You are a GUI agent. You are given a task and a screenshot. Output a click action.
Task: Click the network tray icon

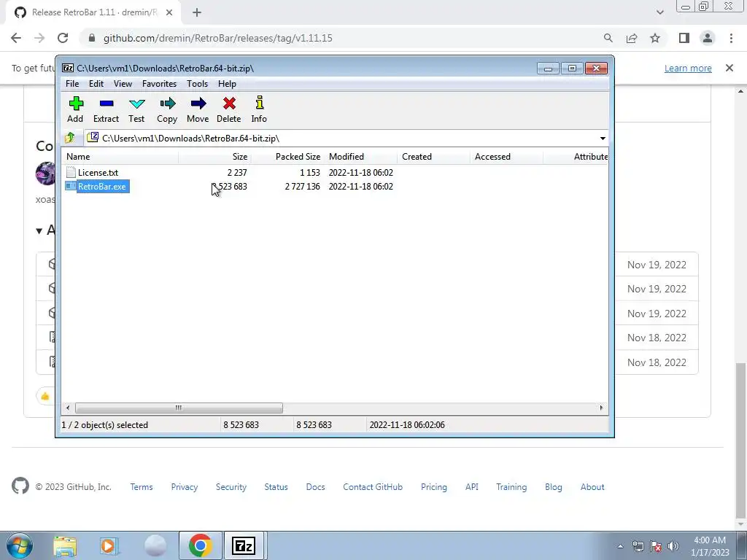click(x=638, y=547)
